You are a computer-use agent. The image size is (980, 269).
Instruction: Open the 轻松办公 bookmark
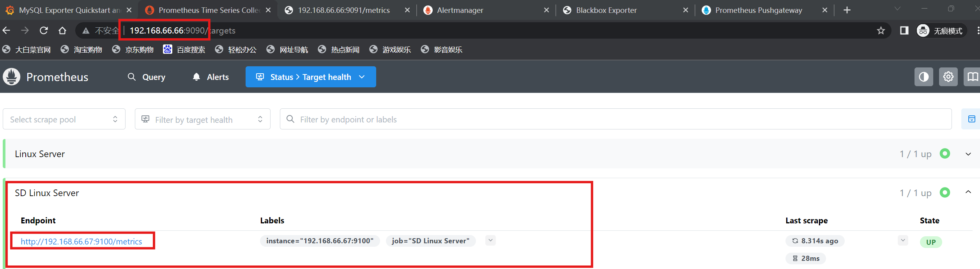point(236,50)
